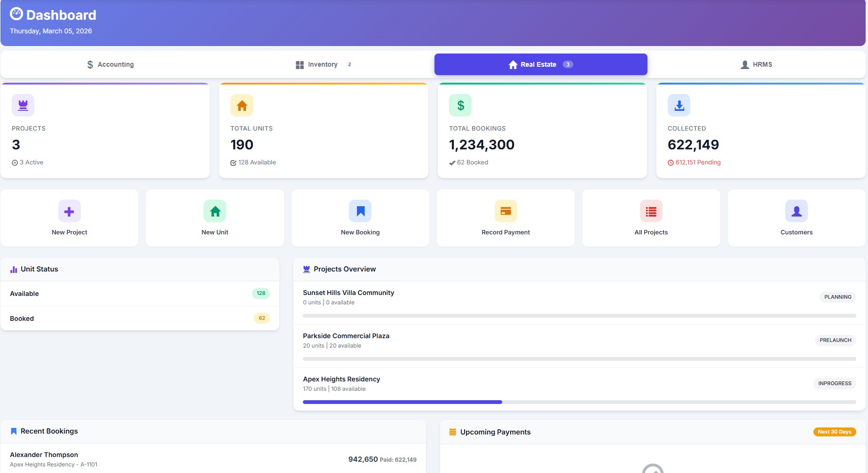868x473 pixels.
Task: Select the HRMS tab
Action: point(757,64)
